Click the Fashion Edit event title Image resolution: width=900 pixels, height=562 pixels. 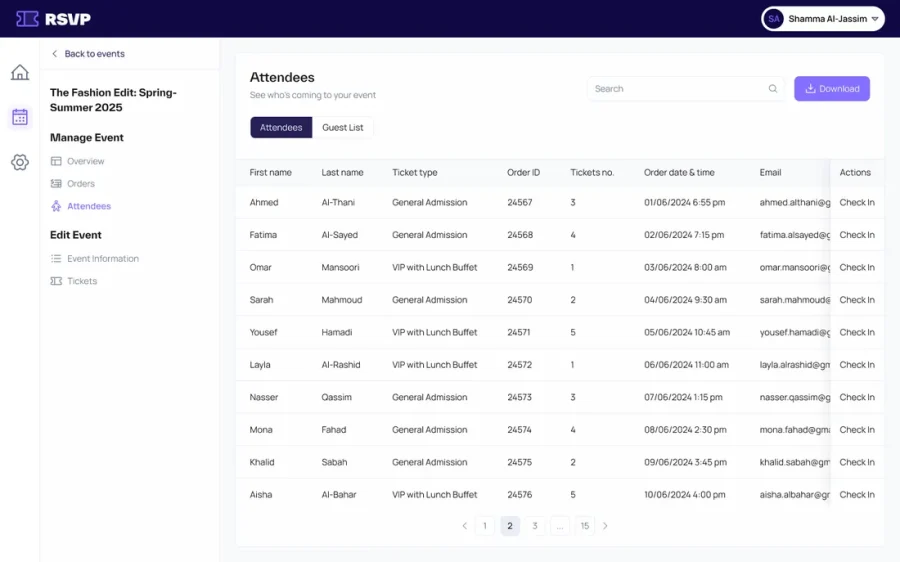[x=113, y=100]
